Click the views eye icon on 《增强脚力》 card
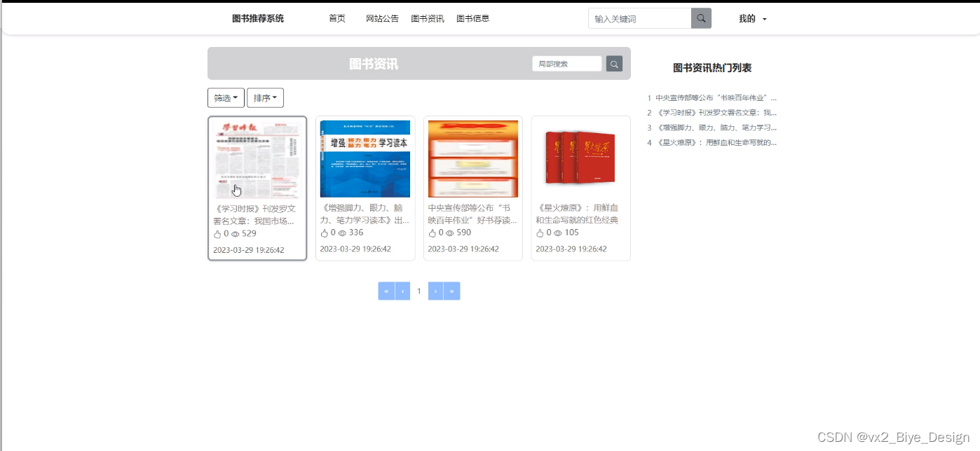This screenshot has height=451, width=980. 343,233
